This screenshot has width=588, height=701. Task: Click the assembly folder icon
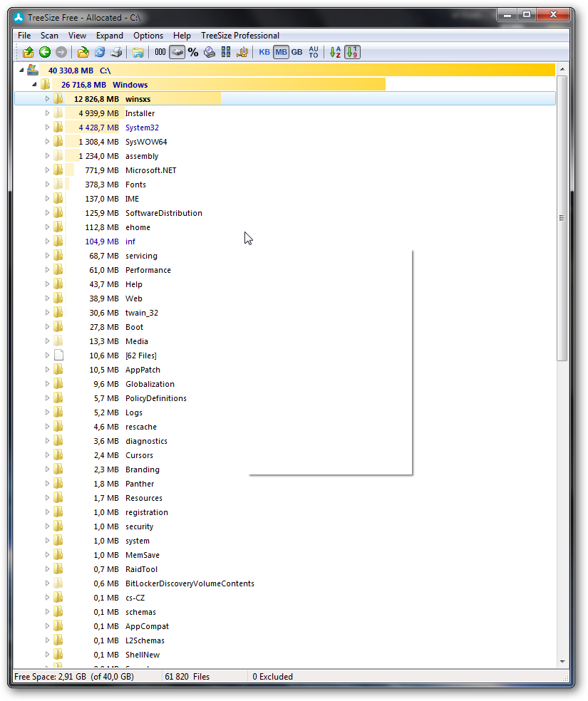(58, 156)
